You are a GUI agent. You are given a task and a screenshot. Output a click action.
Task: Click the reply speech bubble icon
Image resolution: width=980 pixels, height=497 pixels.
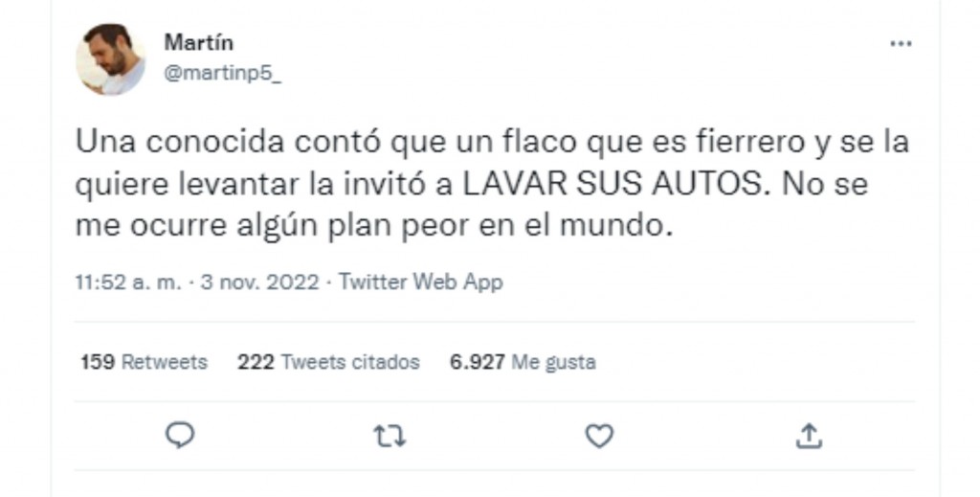180,435
